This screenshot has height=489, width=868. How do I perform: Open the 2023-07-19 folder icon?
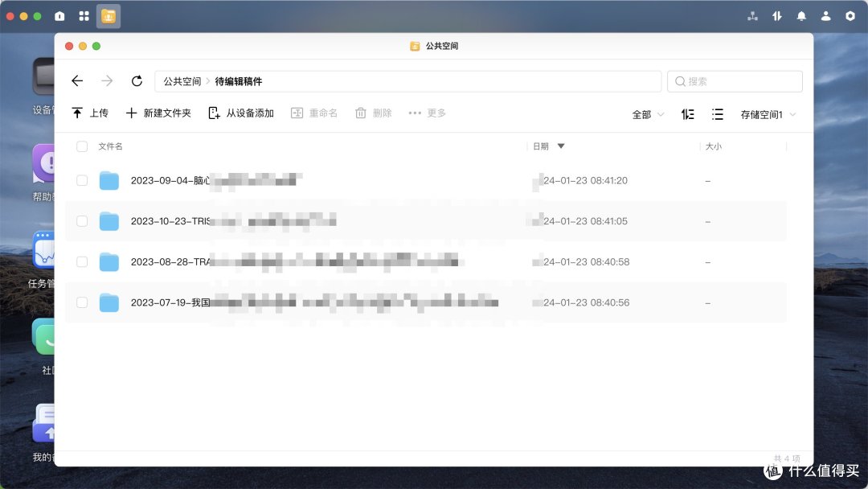pos(109,302)
